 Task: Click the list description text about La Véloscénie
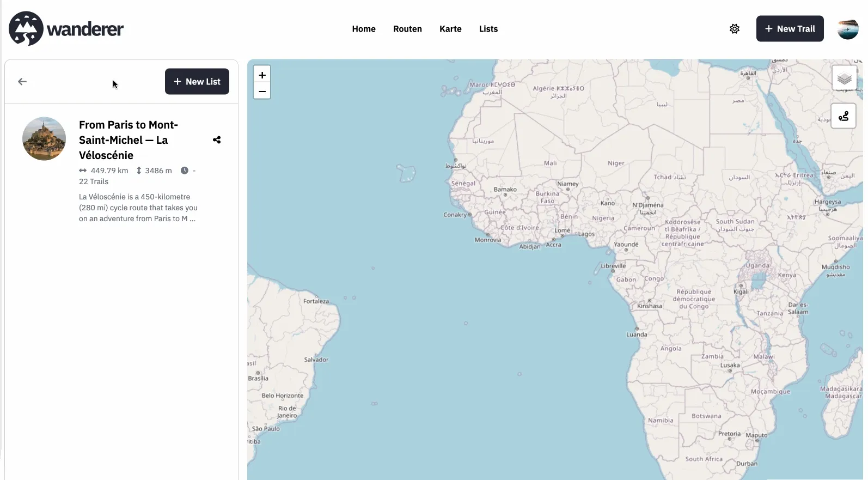coord(138,208)
